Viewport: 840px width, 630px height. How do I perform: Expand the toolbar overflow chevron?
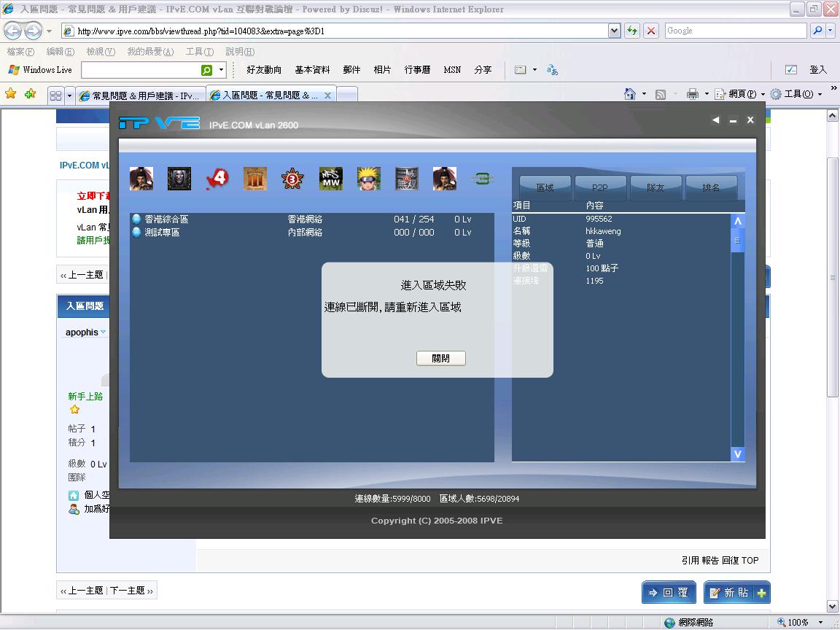point(833,88)
